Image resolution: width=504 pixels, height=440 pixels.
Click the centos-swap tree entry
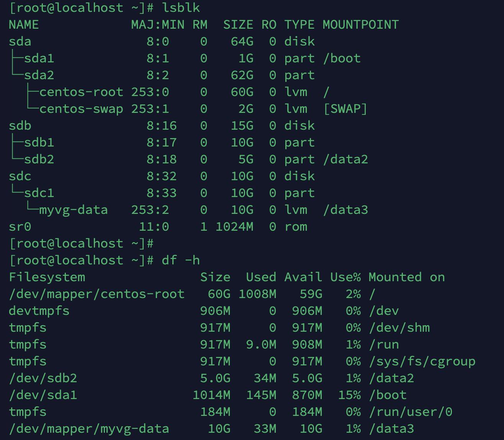point(81,109)
